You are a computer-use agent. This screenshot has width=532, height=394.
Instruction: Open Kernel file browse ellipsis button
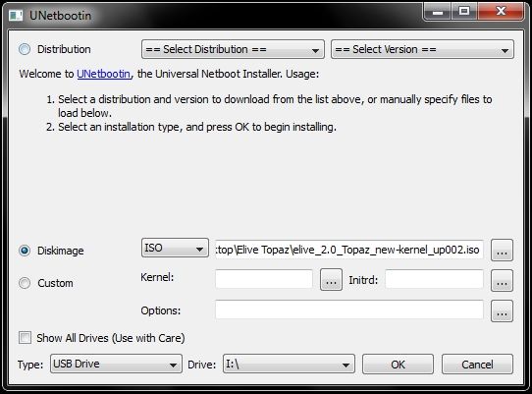tap(331, 280)
